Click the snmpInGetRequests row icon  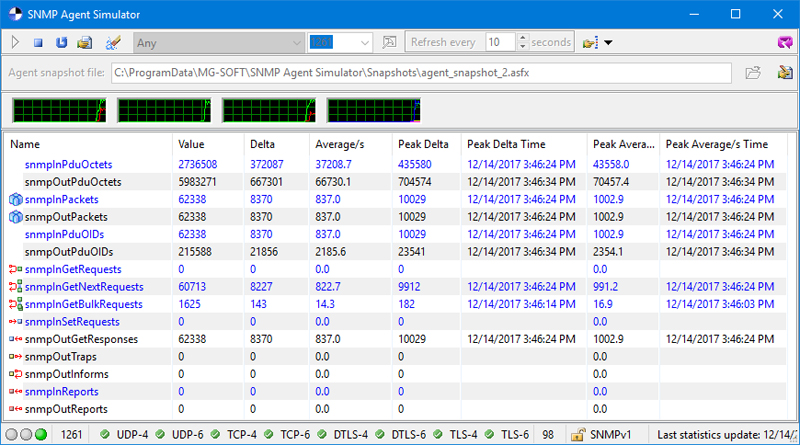tap(16, 269)
